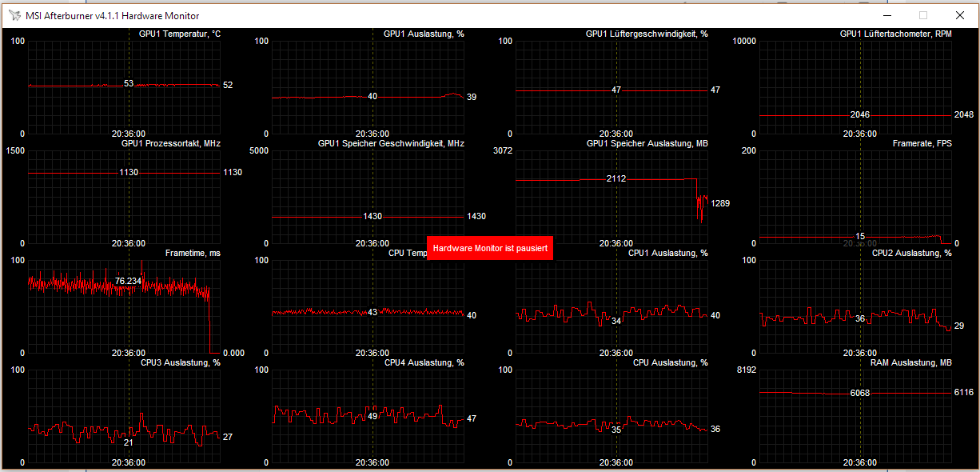980x472 pixels.
Task: Click the current GPU temperature value 52
Action: click(x=228, y=85)
